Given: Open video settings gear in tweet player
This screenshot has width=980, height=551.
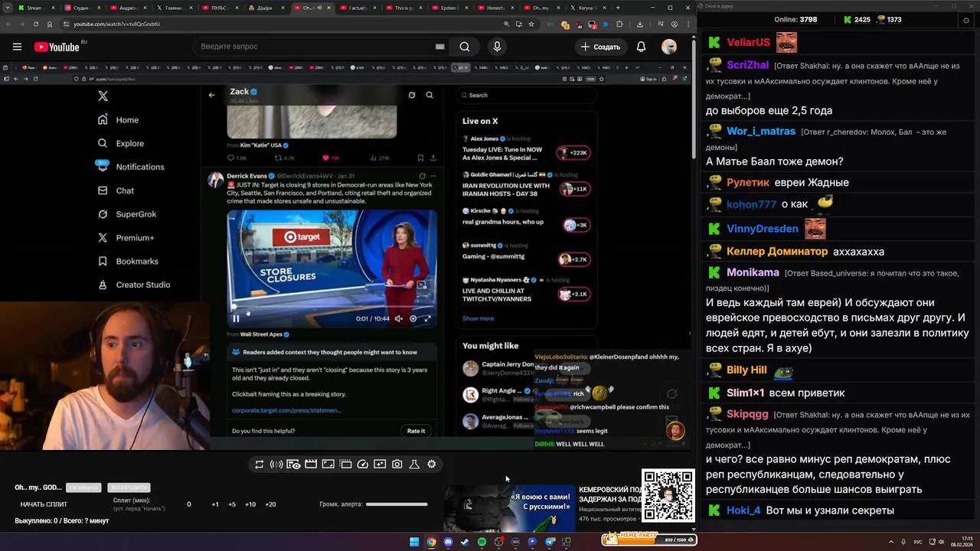Looking at the screenshot, I should 413,318.
